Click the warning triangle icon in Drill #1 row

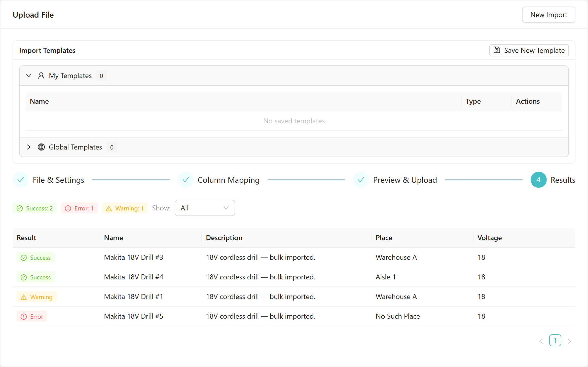coord(24,297)
